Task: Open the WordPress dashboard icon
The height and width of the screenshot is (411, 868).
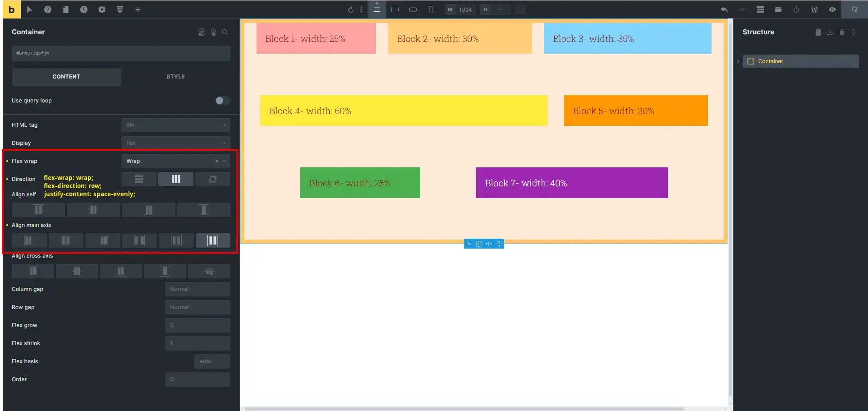Action: [814, 9]
